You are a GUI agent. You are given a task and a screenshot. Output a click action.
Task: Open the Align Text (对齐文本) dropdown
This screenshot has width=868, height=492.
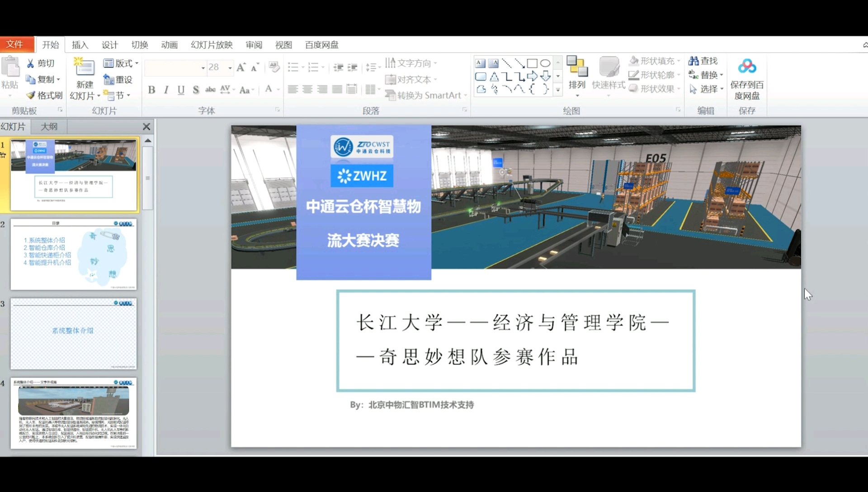[411, 80]
